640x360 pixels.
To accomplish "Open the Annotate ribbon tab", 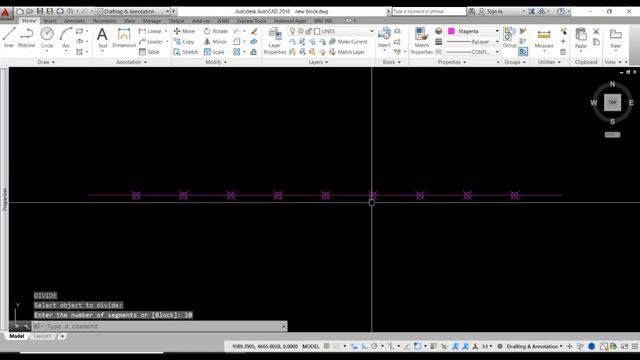I will tap(75, 20).
